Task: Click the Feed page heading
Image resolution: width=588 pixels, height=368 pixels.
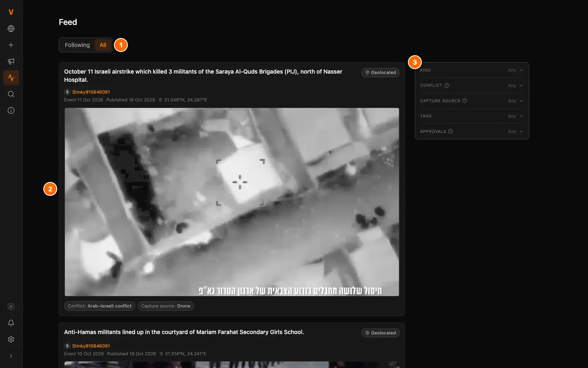Action: point(68,22)
